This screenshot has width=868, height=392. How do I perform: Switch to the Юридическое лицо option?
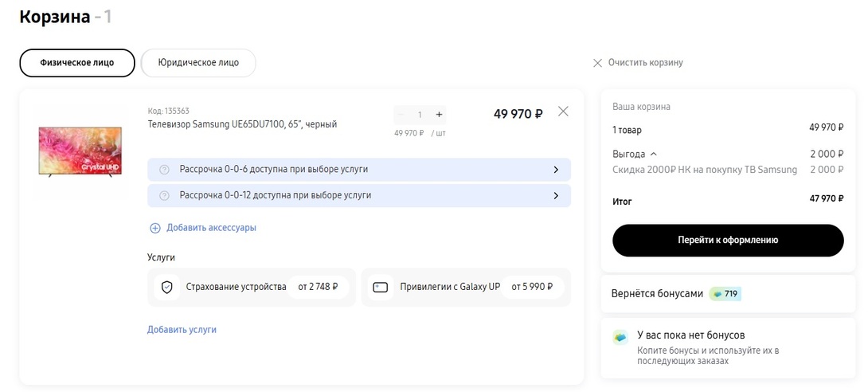click(198, 63)
